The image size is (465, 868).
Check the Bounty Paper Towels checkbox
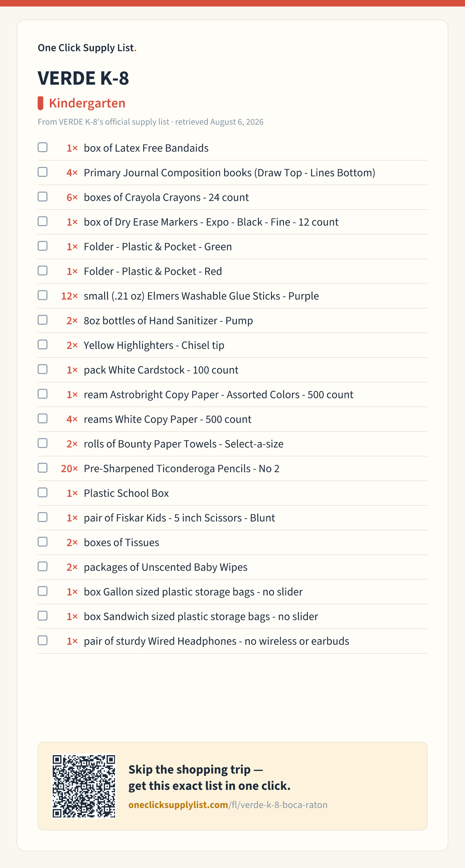(x=42, y=443)
